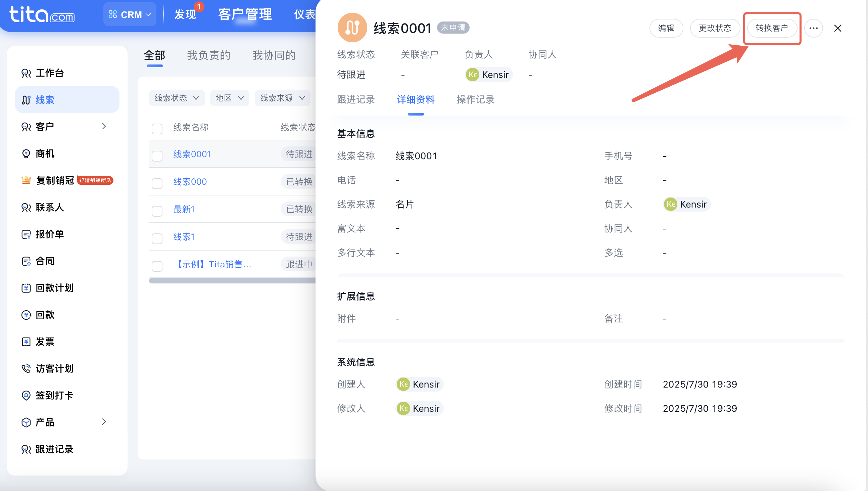Switch to the 跟进记录 tab
The image size is (868, 491).
pos(356,99)
